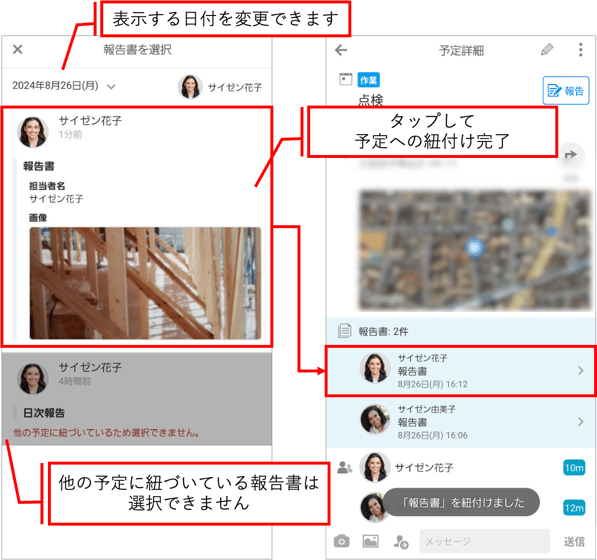Tap the 報告書: 2件 document icon
The width and height of the screenshot is (597, 560).
[x=344, y=330]
